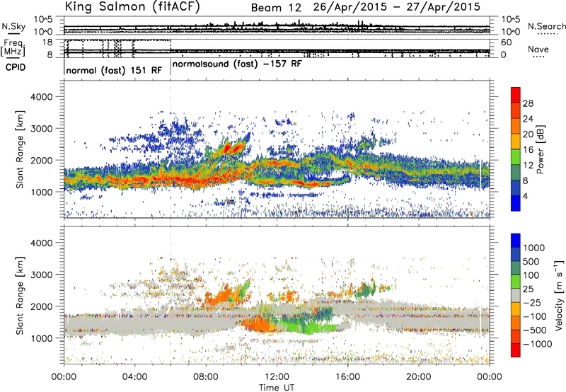Click the orange negative-velocity patch near 11:00
Viewport: 566px width, 392px height.
click(257, 325)
